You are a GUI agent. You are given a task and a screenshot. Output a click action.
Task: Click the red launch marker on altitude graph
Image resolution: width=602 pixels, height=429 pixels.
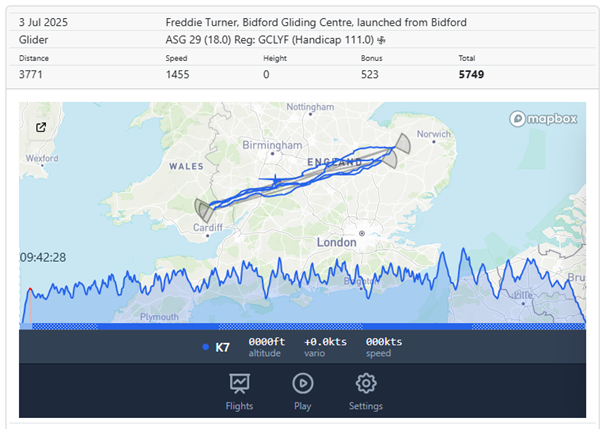(30, 291)
